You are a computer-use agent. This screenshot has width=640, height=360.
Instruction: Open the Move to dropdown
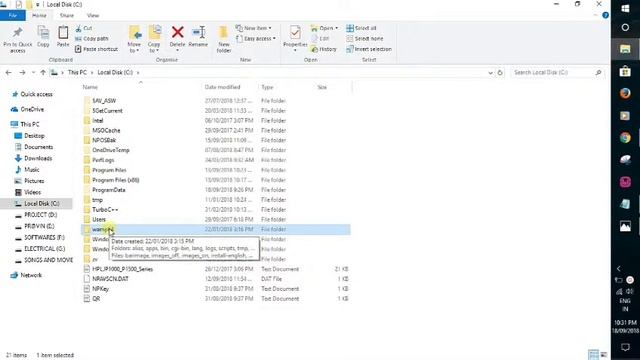134,40
